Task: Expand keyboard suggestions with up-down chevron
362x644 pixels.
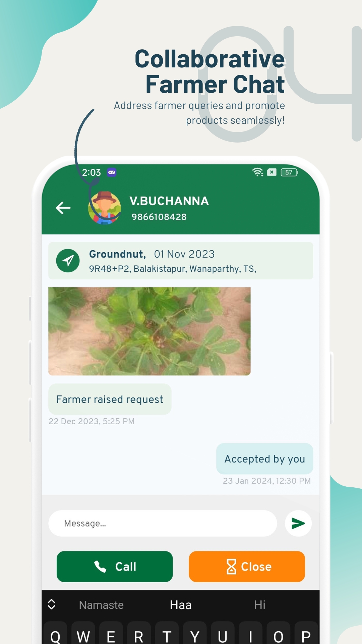Action: (52, 604)
